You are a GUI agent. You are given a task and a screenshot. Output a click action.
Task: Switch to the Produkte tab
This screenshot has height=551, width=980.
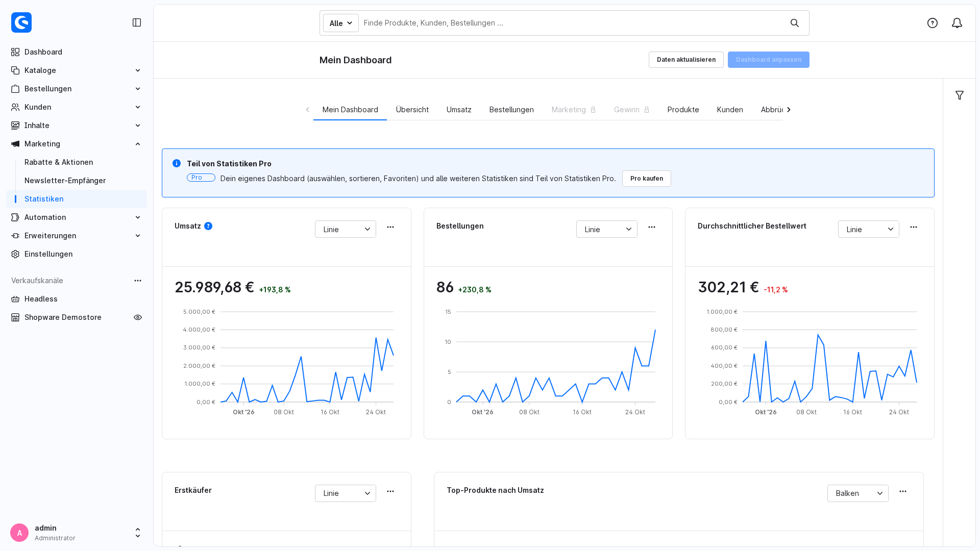click(x=683, y=110)
